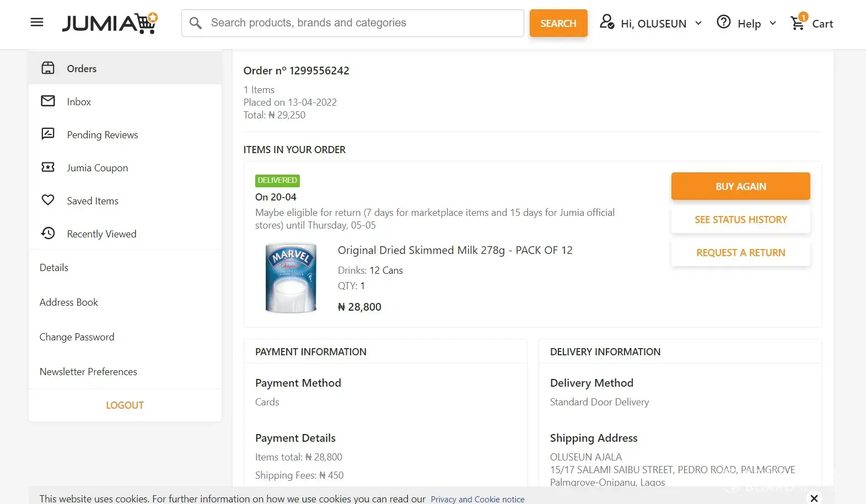This screenshot has width=866, height=504.
Task: Close the cookie notice banner
Action: click(x=814, y=498)
